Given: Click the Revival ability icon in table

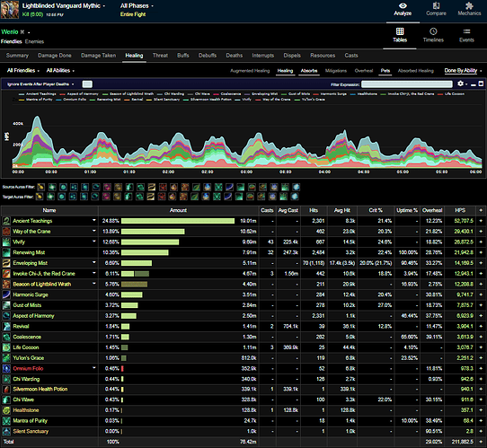Looking at the screenshot, I should coord(6,327).
